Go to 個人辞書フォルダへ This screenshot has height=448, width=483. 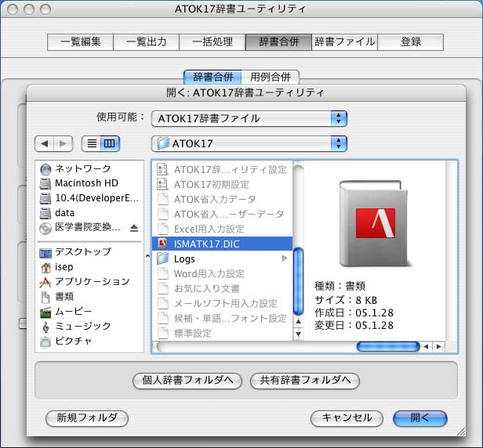pos(187,381)
